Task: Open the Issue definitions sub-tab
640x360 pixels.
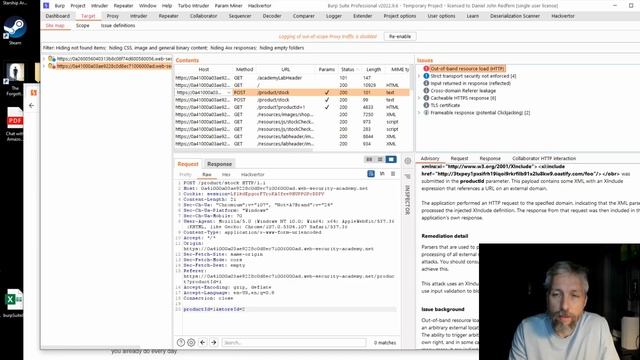Action: [118, 25]
